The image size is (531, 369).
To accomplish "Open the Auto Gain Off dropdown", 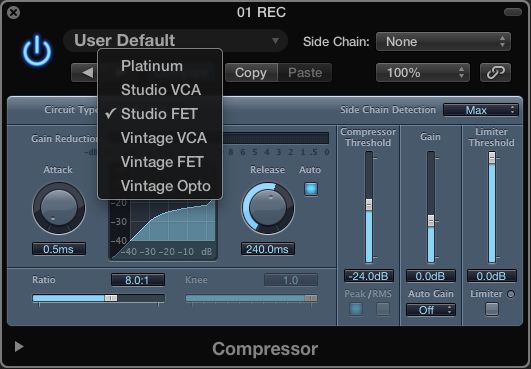I will [x=431, y=310].
